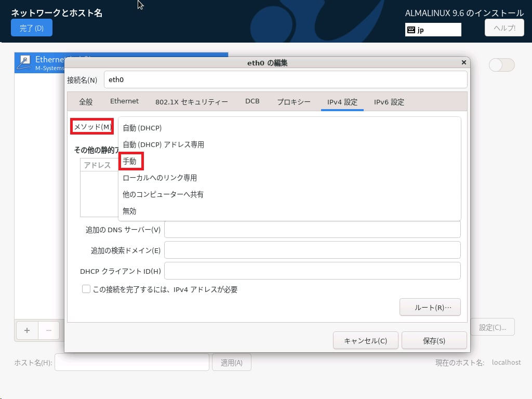Image resolution: width=532 pixels, height=399 pixels.
Task: Click the minus button to remove connection
Action: [49, 330]
